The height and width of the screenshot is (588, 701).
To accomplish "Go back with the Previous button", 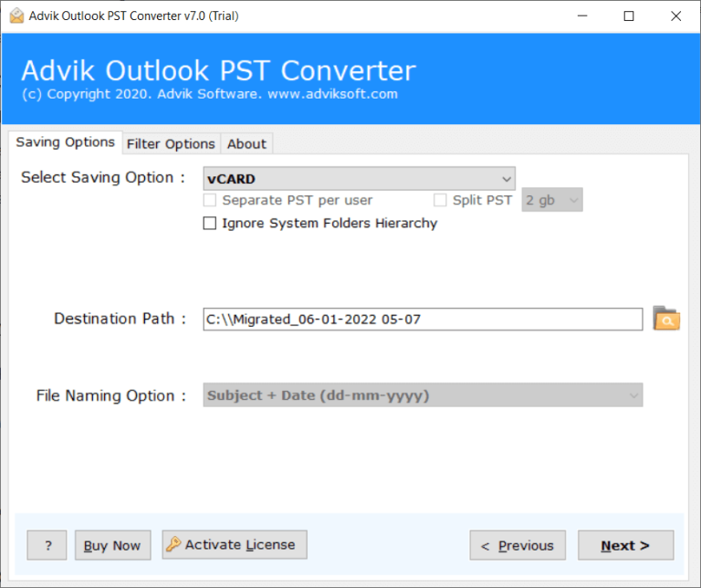I will pyautogui.click(x=518, y=545).
